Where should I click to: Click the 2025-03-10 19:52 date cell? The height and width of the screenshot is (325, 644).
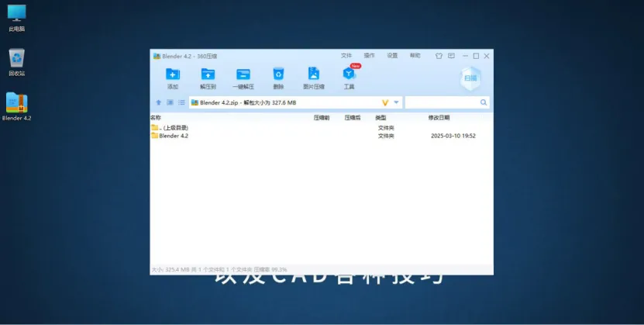point(453,136)
